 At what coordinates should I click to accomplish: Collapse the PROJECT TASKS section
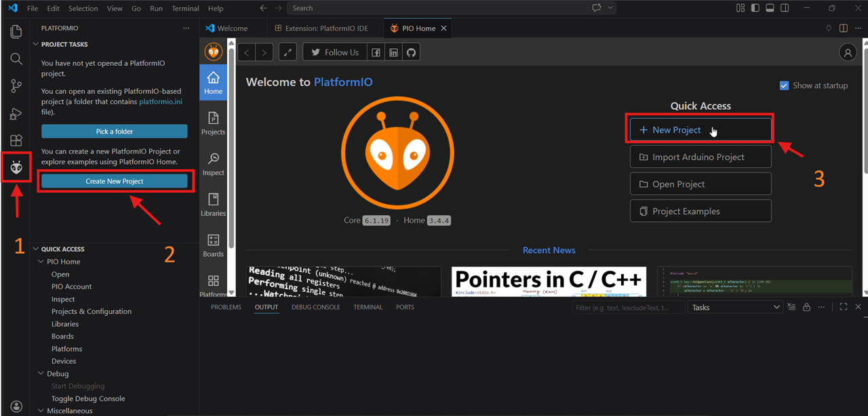(36, 44)
